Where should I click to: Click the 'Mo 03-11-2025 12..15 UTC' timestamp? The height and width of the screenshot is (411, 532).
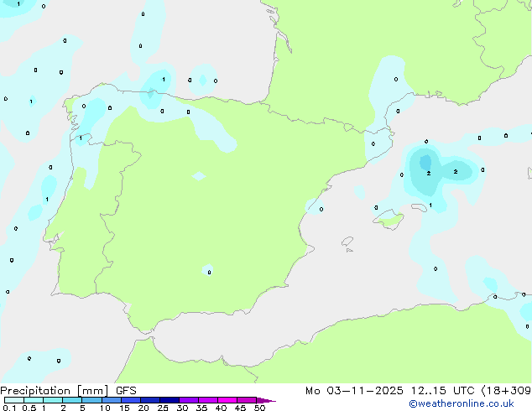coord(390,391)
